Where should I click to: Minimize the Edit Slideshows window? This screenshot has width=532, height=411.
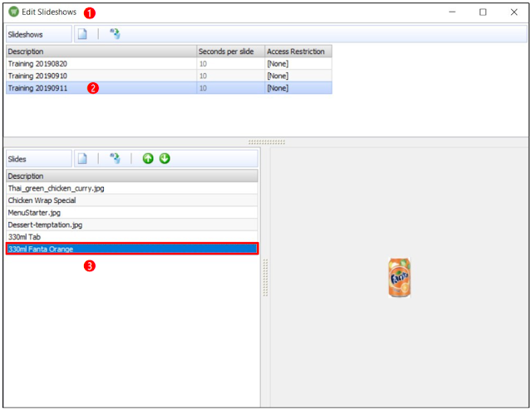coord(452,12)
